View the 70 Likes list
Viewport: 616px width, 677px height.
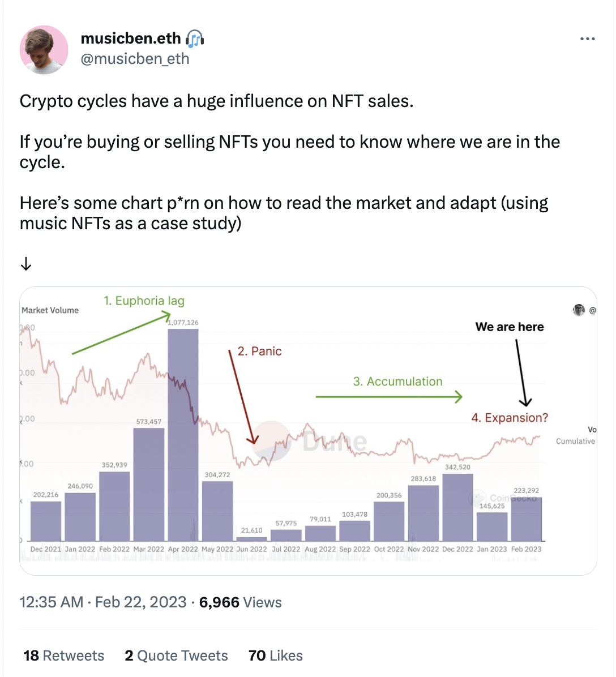275,655
